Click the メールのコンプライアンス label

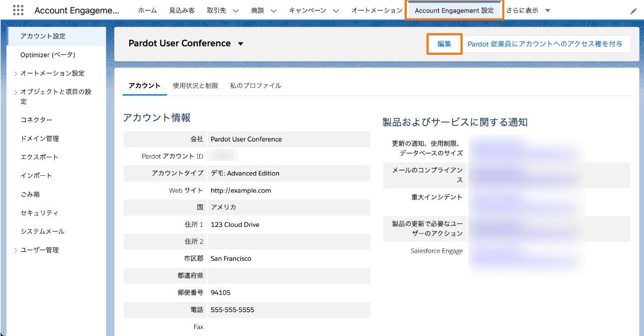pyautogui.click(x=428, y=175)
